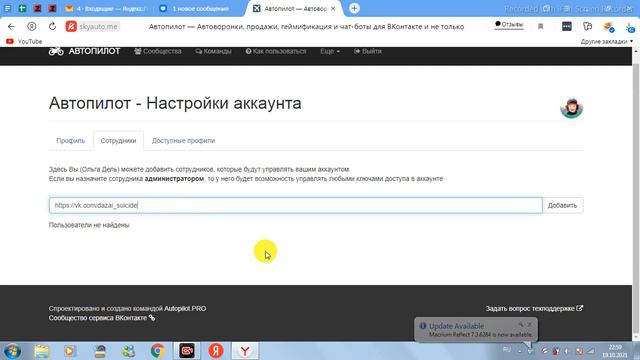Image resolution: width=640 pixels, height=360 pixels.
Task: Click the Добавить button
Action: [562, 205]
